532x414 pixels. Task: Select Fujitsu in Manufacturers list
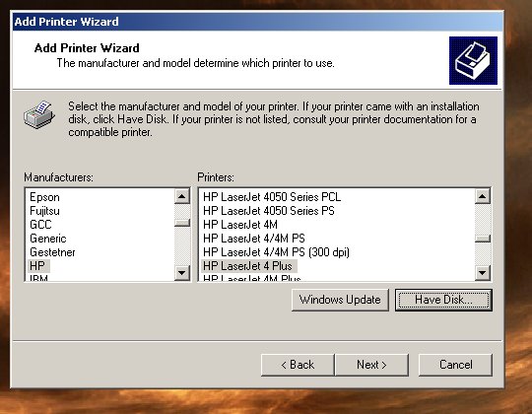click(44, 211)
